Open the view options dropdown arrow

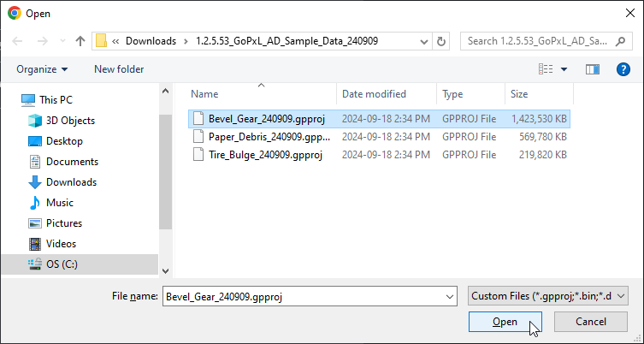coord(564,69)
